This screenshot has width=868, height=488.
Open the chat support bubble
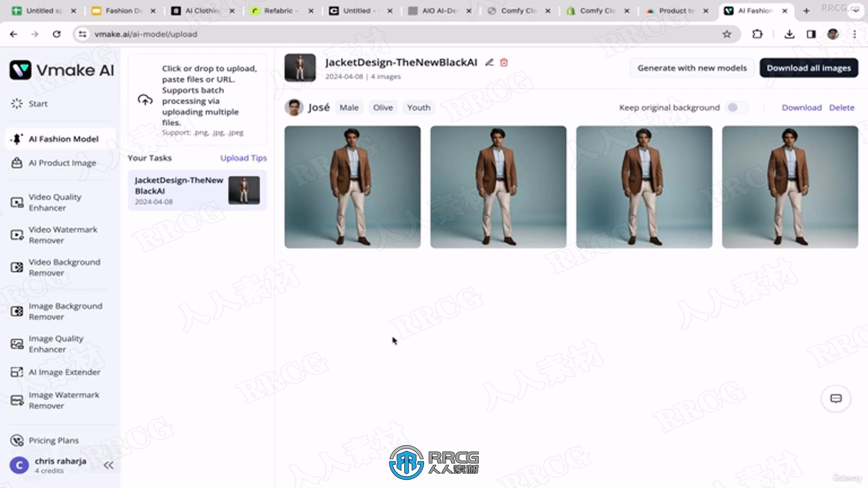tap(836, 399)
